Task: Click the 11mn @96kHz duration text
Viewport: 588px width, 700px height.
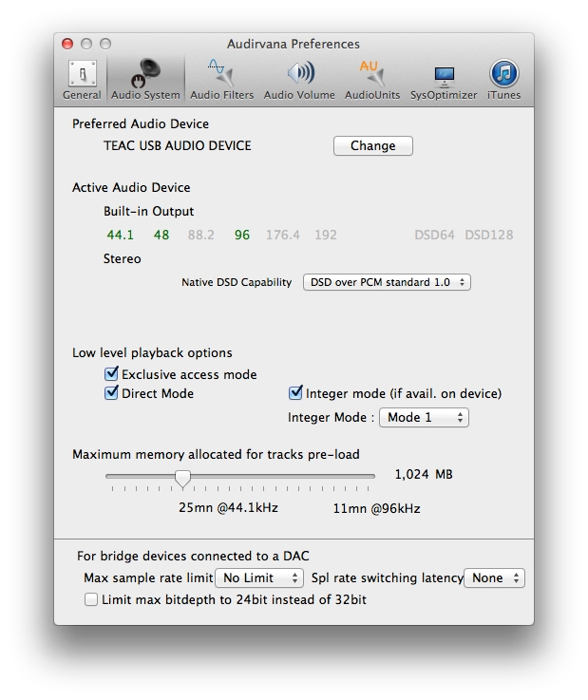Action: tap(376, 508)
